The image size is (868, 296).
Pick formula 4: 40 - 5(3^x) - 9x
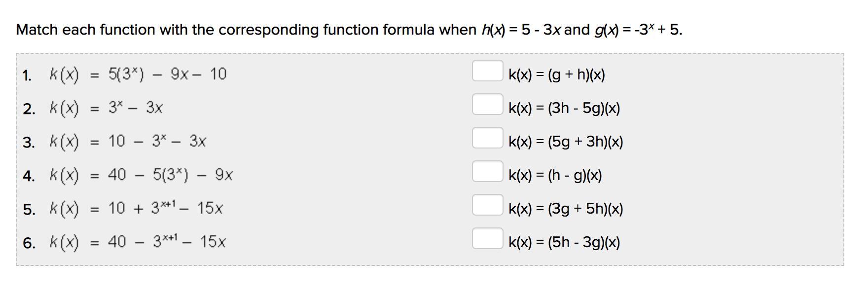pos(141,175)
